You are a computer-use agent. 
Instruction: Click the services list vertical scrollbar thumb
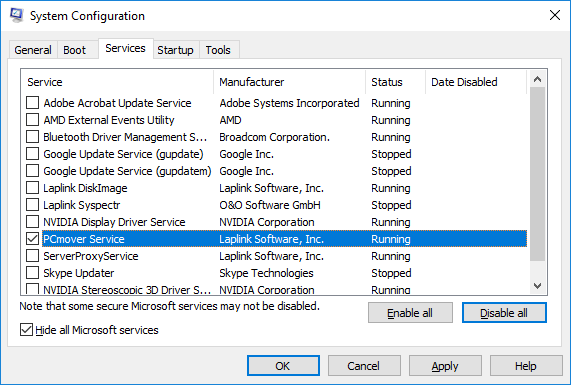click(x=537, y=174)
